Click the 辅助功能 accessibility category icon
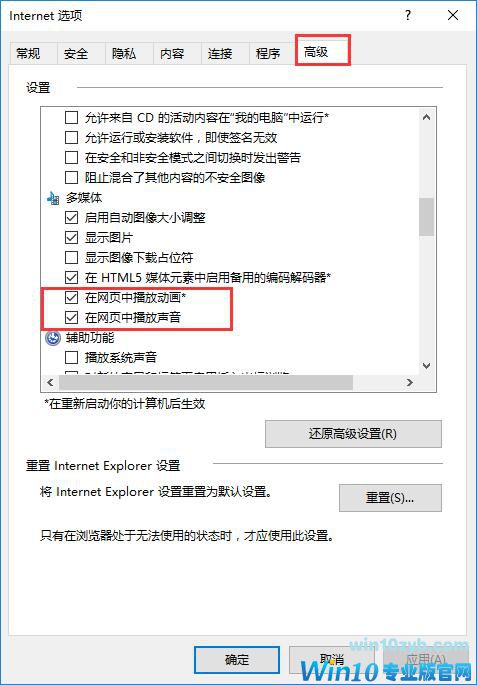 point(53,338)
